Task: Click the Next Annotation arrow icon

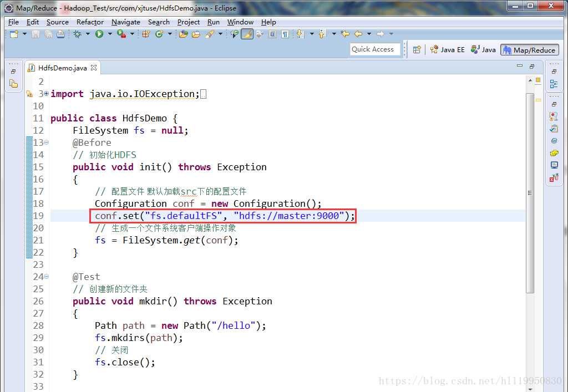Action: click(x=300, y=34)
